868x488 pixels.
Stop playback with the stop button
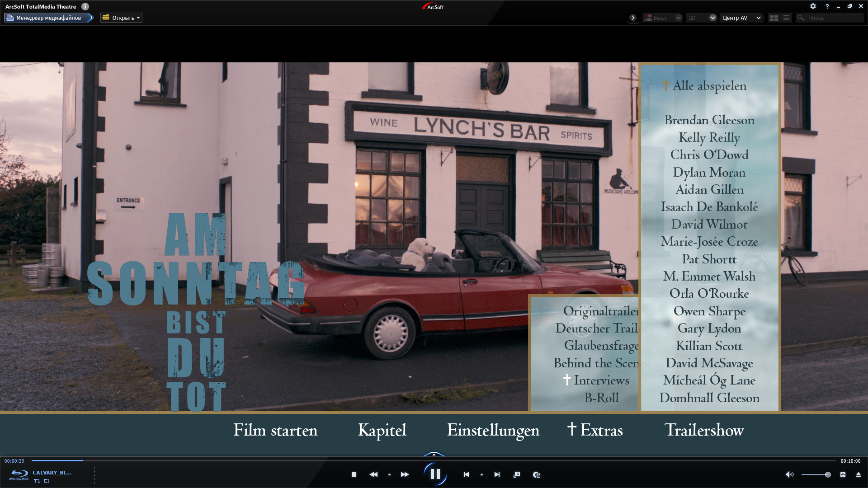(x=354, y=474)
